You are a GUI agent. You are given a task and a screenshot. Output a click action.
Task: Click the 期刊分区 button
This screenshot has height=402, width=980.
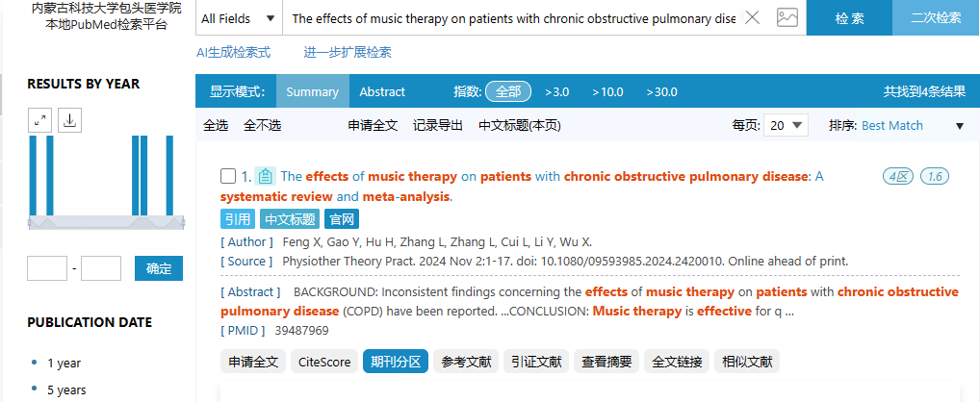396,362
